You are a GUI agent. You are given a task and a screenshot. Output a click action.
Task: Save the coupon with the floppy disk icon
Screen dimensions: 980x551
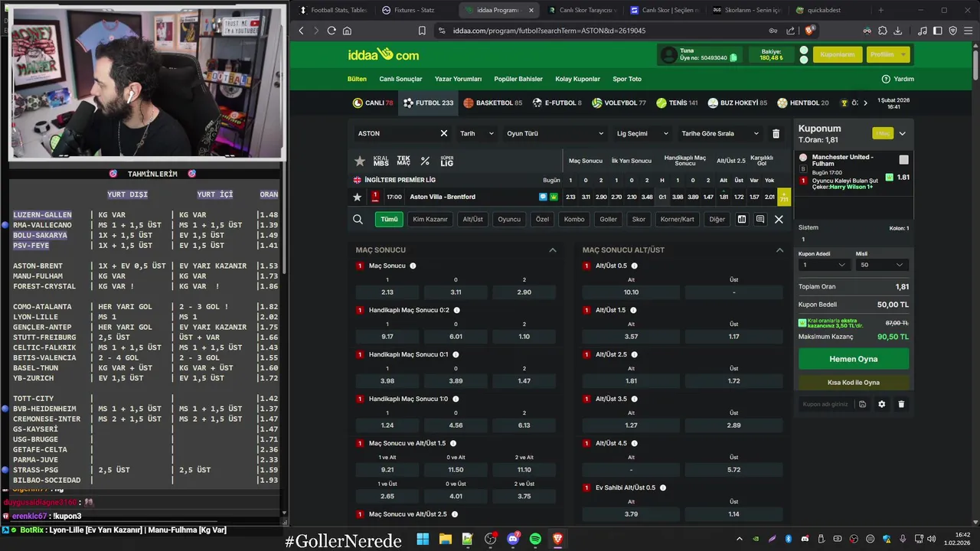862,404
